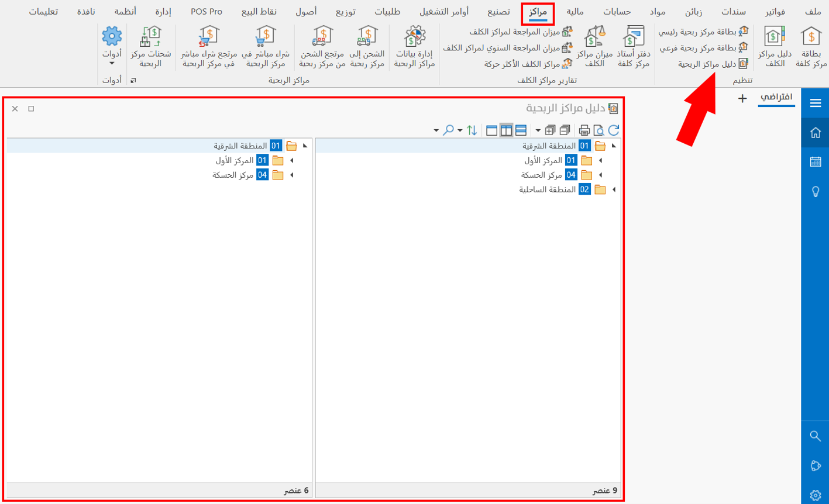This screenshot has height=504, width=829.
Task: Click the cost center balance (ميزان مراكز الكلف) icon
Action: pos(594,47)
